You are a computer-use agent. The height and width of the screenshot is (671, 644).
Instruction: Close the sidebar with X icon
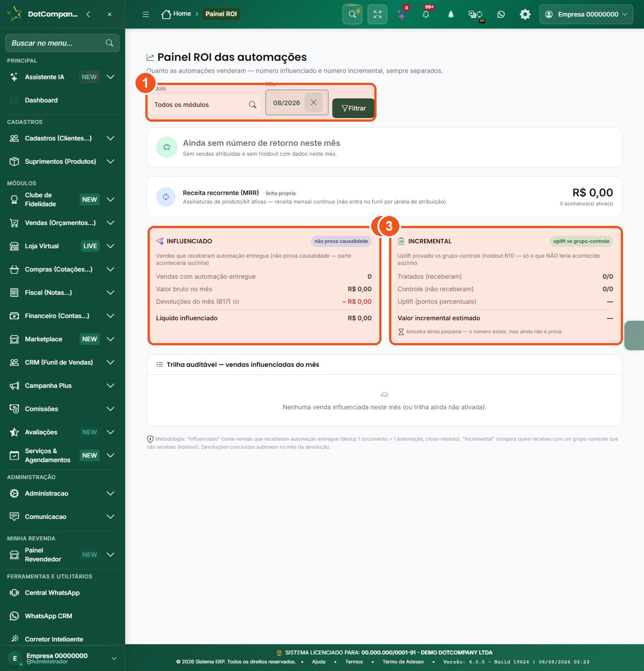110,14
